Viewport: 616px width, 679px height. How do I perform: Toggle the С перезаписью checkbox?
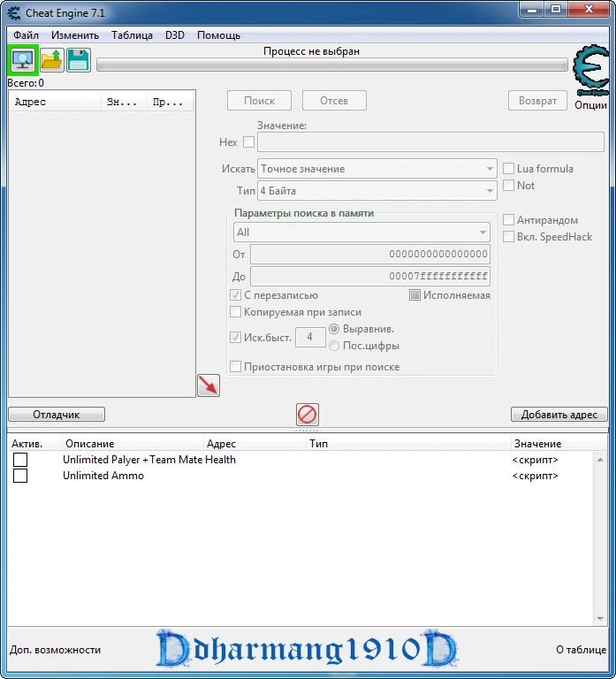point(235,295)
